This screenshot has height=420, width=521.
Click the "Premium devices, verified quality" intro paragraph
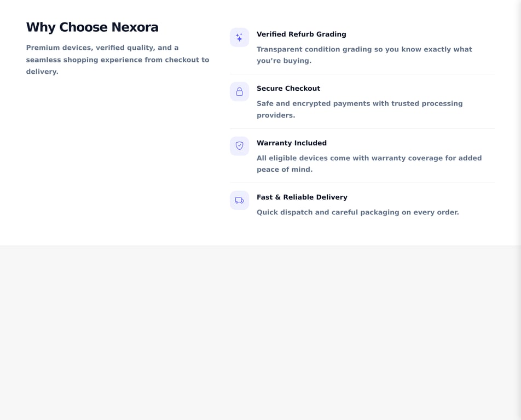tap(117, 60)
